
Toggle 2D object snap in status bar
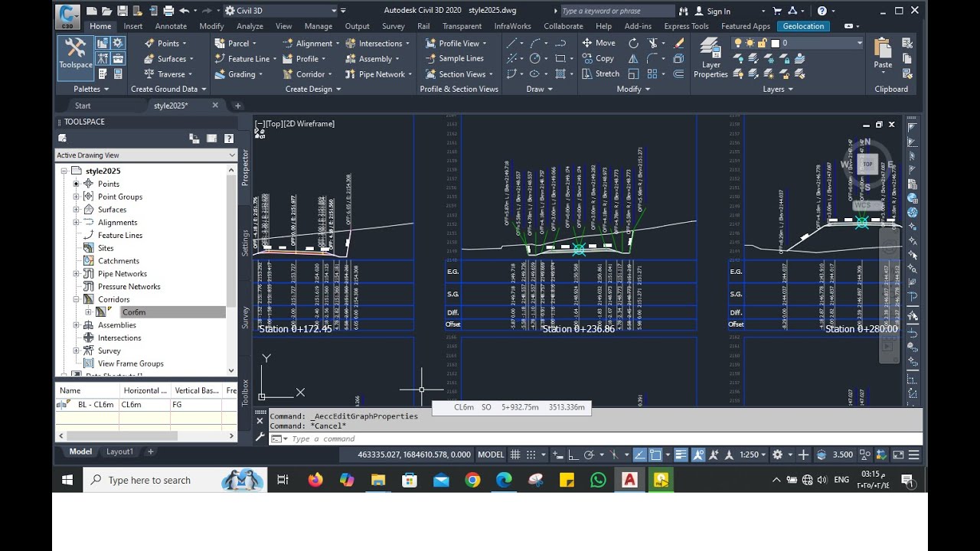tap(655, 455)
